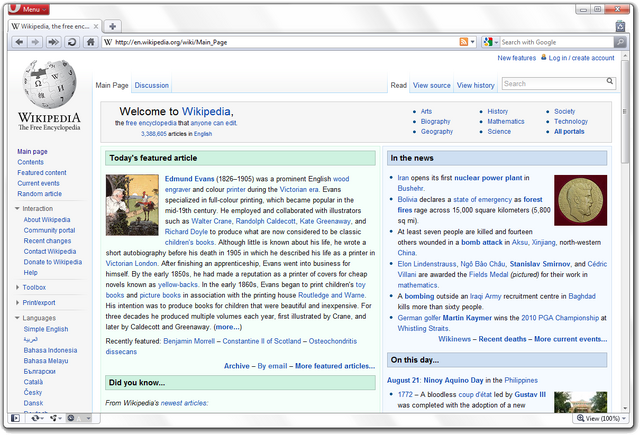Viewport: 640px width, 435px height.
Task: Add a new tab with plus button
Action: tap(113, 26)
